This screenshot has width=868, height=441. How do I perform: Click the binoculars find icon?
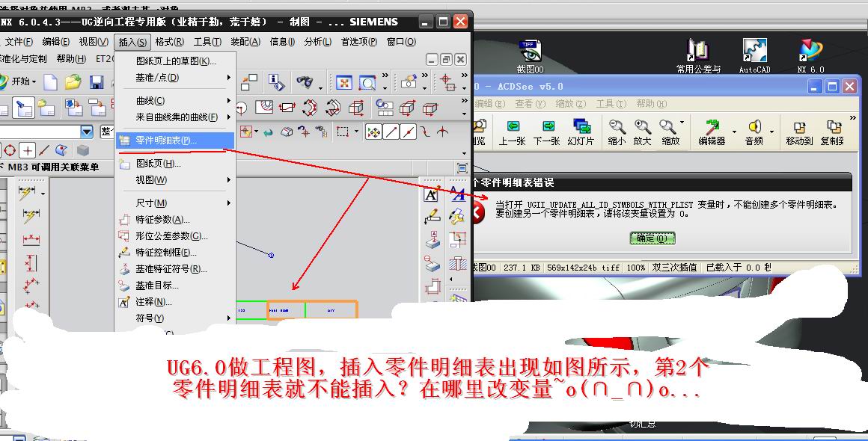[305, 82]
